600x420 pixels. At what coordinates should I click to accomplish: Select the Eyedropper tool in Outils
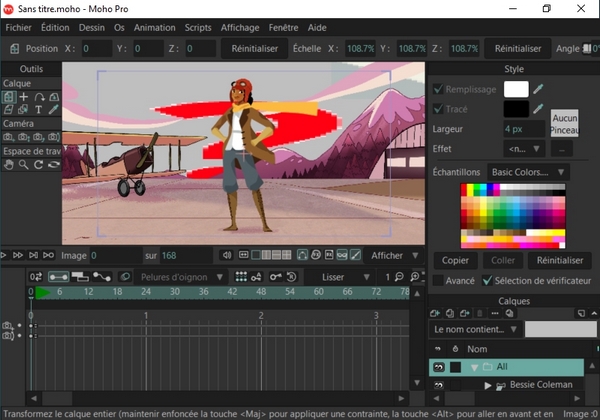54,110
